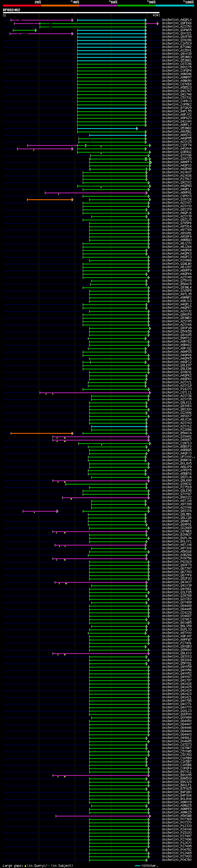The width and height of the screenshot is (197, 868).
Task: Select hit text UniRef100_Q39726
Action: point(177,200)
